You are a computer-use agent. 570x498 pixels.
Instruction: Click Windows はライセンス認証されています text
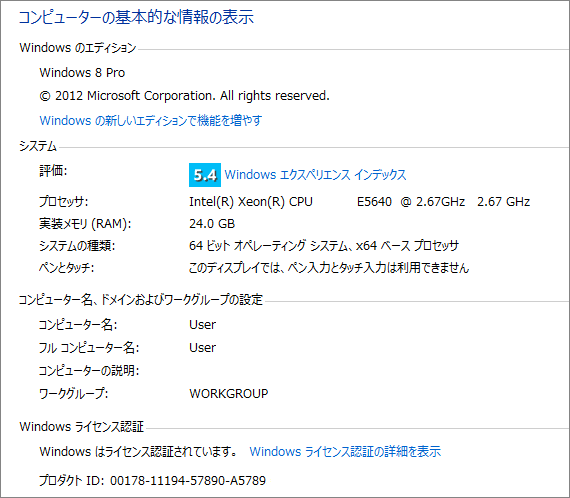point(139,451)
